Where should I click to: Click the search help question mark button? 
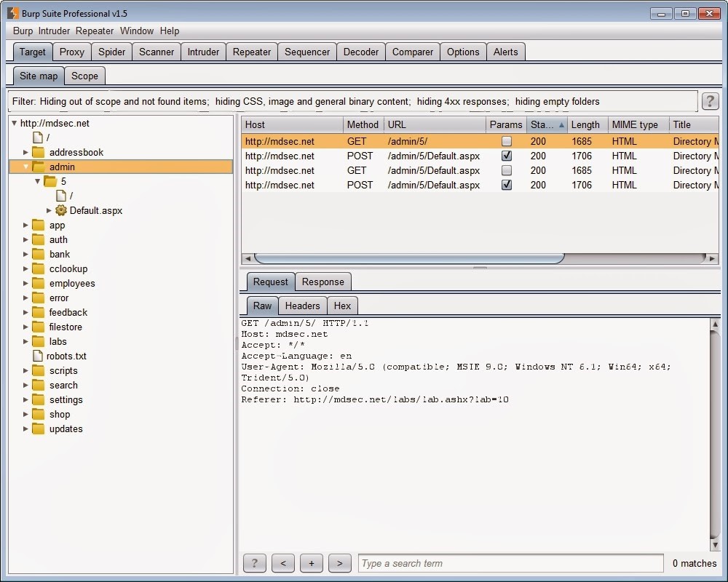click(254, 563)
